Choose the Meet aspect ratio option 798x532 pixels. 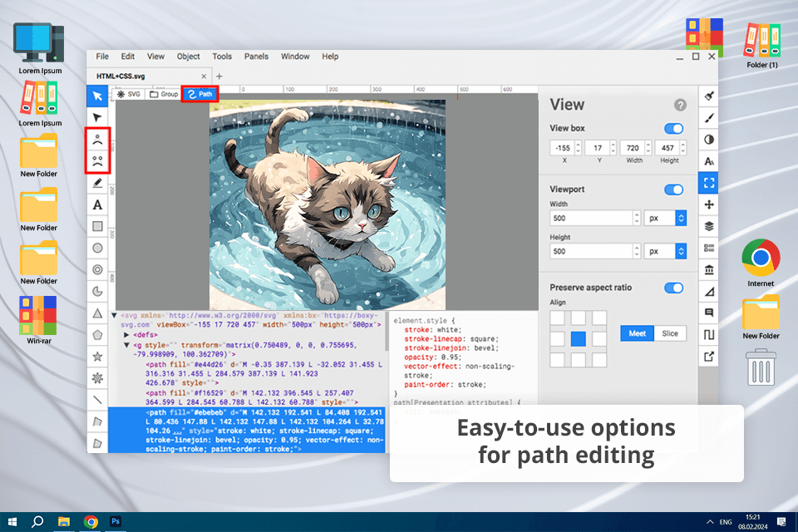(x=638, y=333)
